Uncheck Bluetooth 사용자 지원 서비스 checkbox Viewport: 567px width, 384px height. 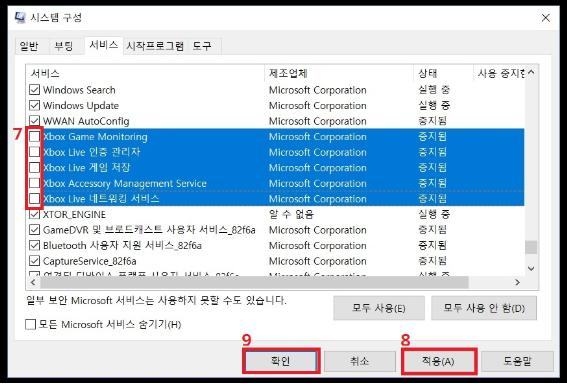coord(34,246)
